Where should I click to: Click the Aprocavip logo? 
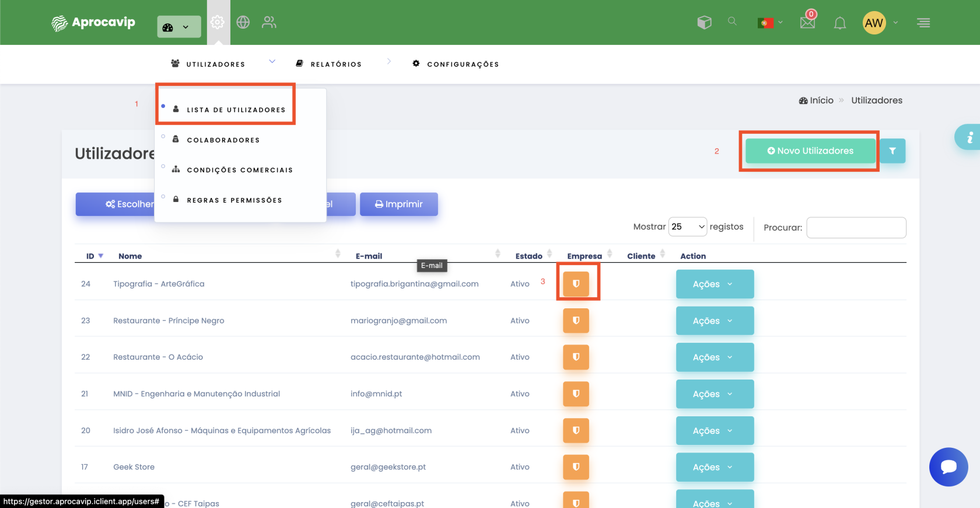[93, 23]
